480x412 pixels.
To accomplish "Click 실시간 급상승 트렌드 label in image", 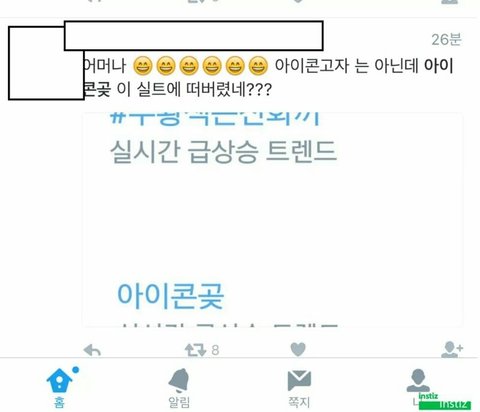I will (223, 152).
